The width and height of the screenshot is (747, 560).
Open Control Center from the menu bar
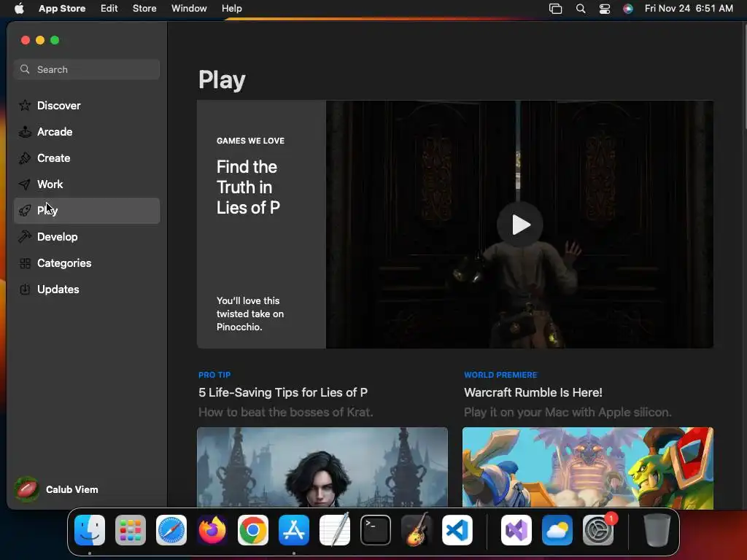tap(605, 9)
